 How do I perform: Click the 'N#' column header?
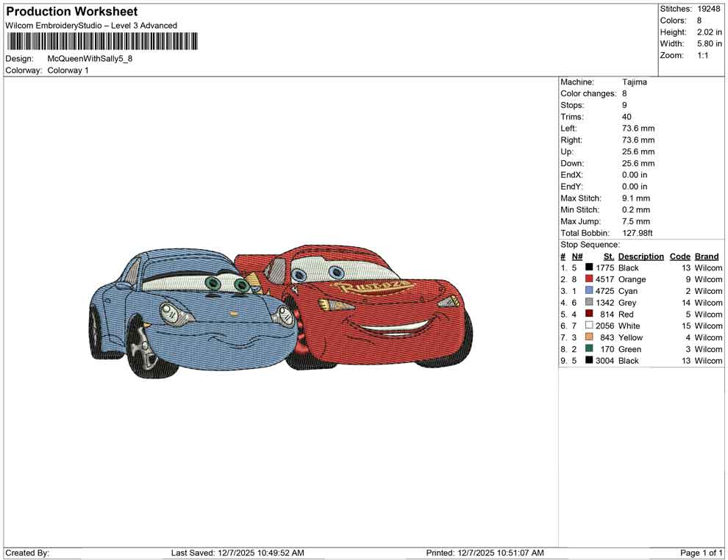tap(577, 256)
